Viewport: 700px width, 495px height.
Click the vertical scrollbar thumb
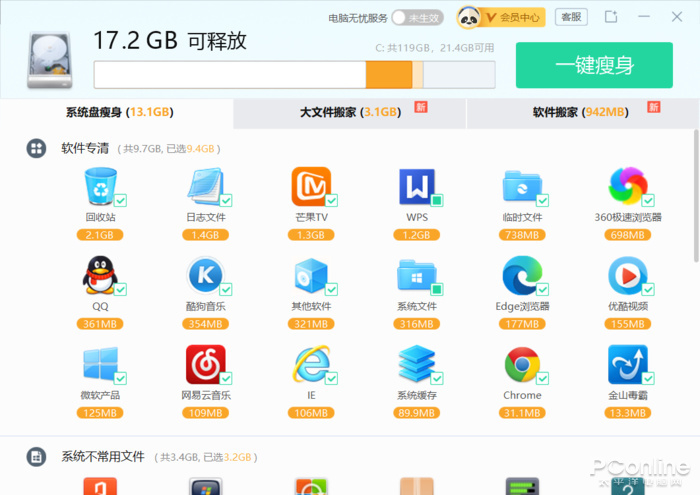coord(696,196)
